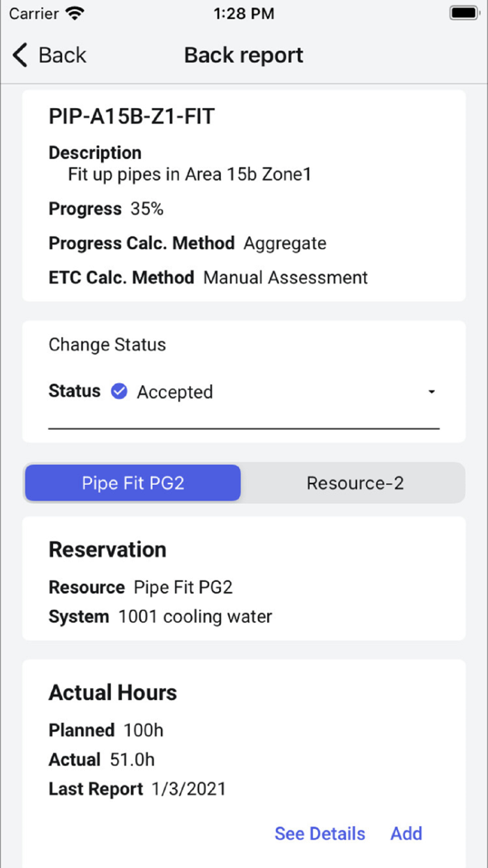The height and width of the screenshot is (868, 488).
Task: Go Back using the Back label
Action: point(62,55)
